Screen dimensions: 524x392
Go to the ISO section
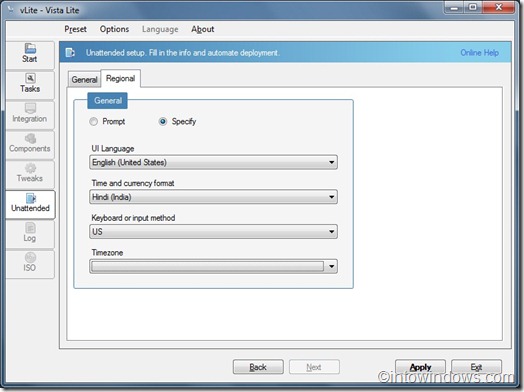(x=30, y=263)
